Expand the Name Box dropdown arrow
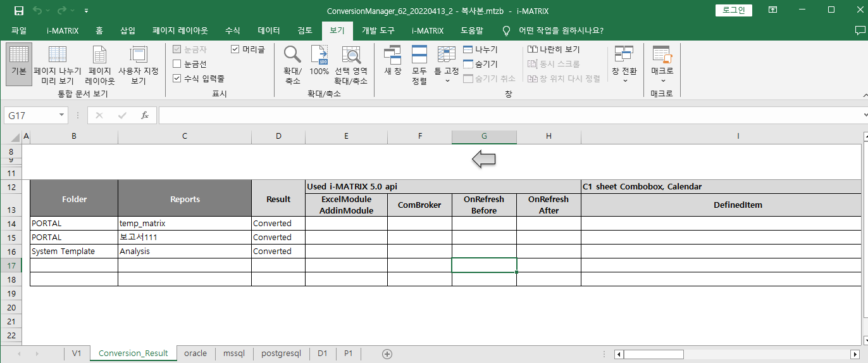 pos(62,115)
